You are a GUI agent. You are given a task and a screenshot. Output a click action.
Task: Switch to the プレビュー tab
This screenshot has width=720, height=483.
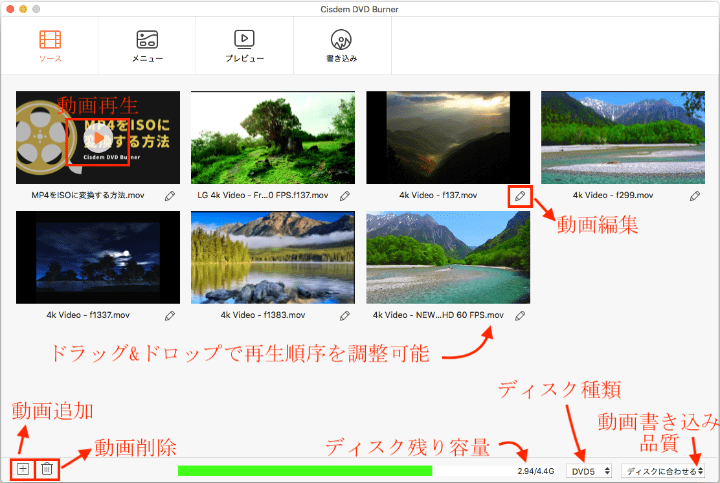(x=244, y=46)
